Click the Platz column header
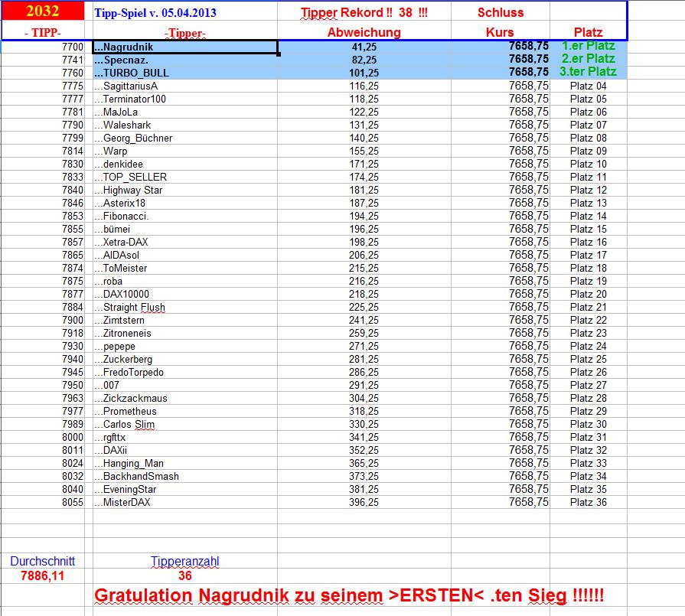The height and width of the screenshot is (616, 685). pyautogui.click(x=588, y=32)
